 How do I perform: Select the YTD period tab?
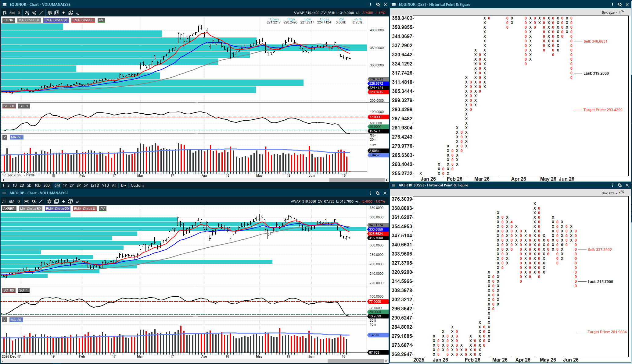tap(106, 186)
